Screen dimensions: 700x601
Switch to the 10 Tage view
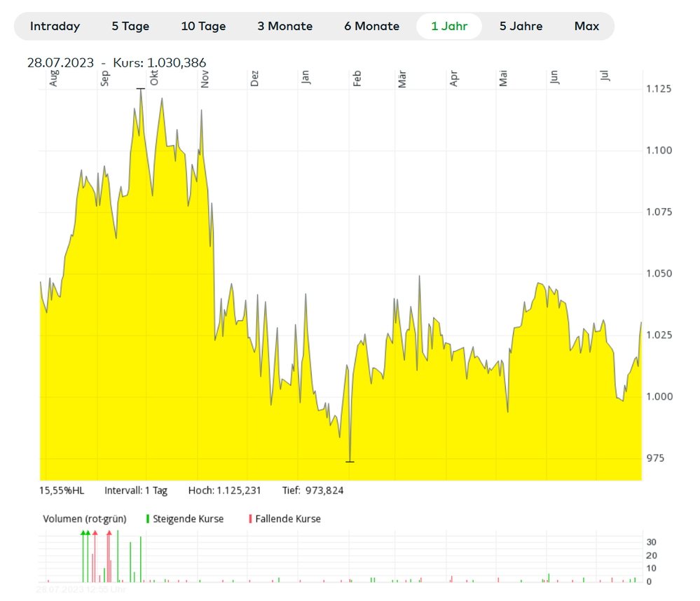pos(203,27)
